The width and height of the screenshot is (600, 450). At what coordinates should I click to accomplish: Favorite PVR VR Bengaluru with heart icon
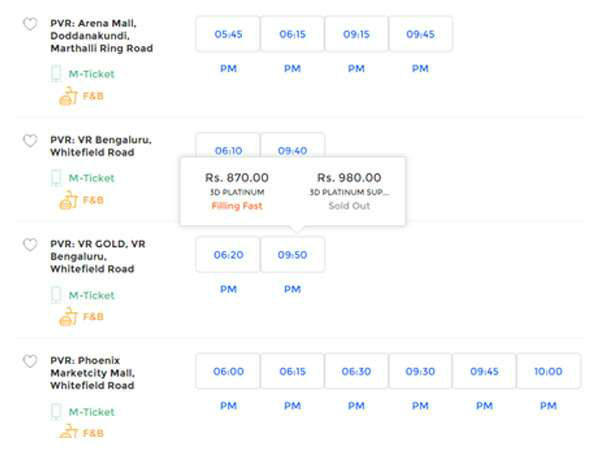(30, 141)
